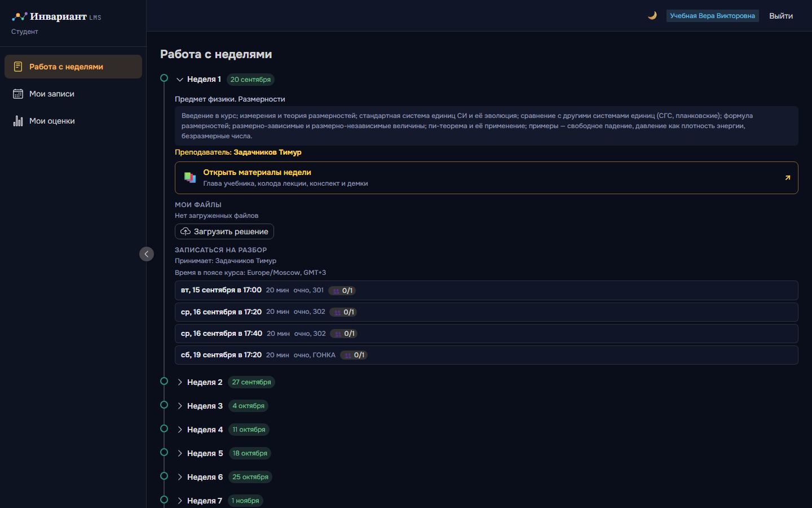Click the external link arrow for week materials
812x508 pixels.
[x=788, y=178]
